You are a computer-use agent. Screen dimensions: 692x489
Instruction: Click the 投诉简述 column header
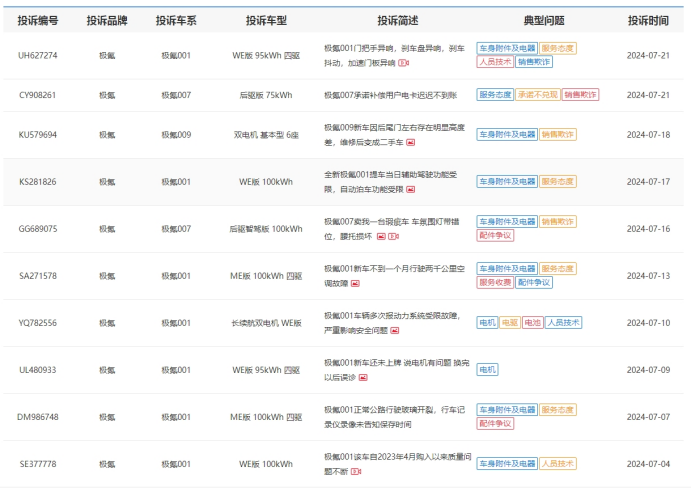coord(398,20)
